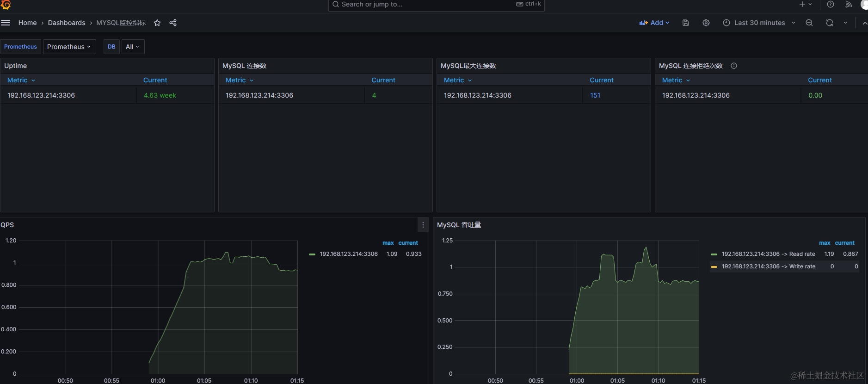
Task: Click the search magnifier icon
Action: point(336,4)
